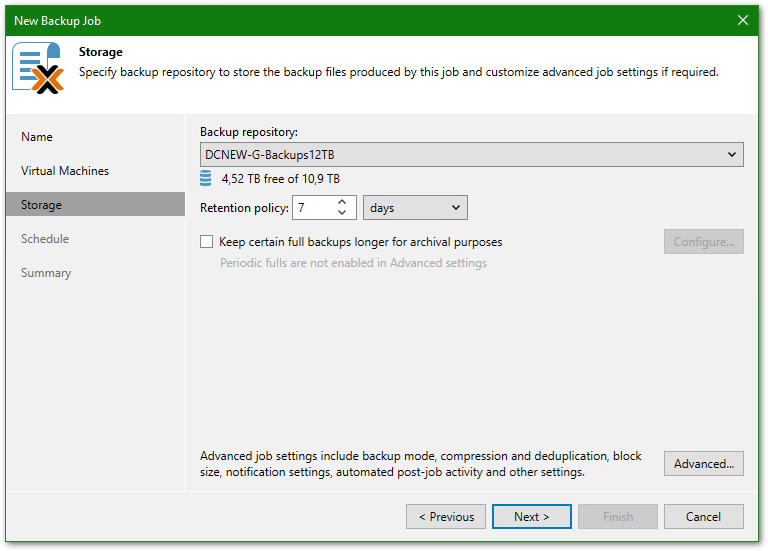Click the repository database disk icon
Image resolution: width=768 pixels, height=551 pixels.
[x=206, y=179]
